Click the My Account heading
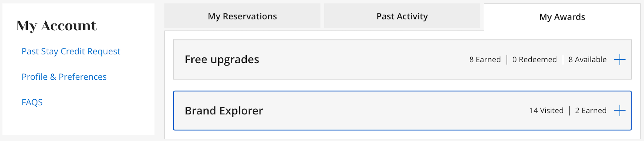644x141 pixels. 56,26
